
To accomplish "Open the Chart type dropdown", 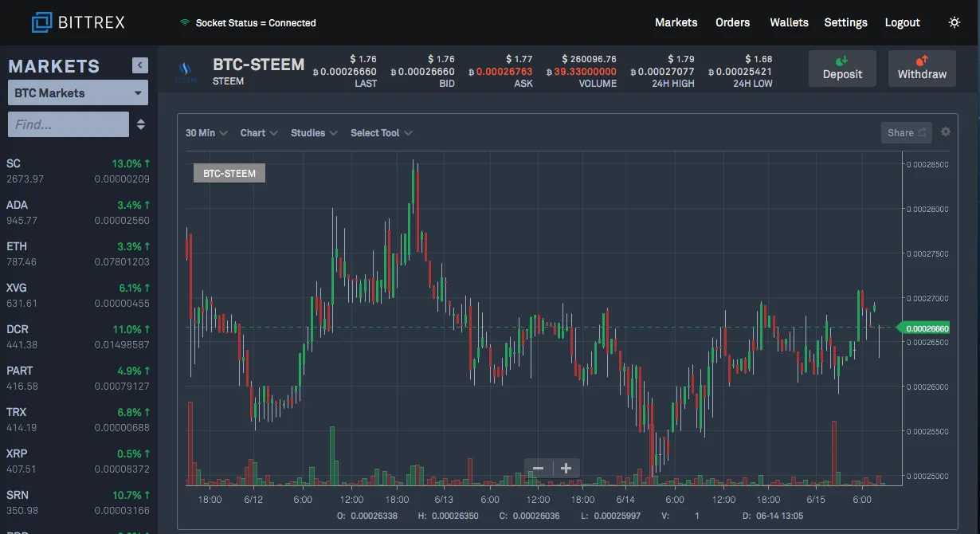I will tap(259, 133).
